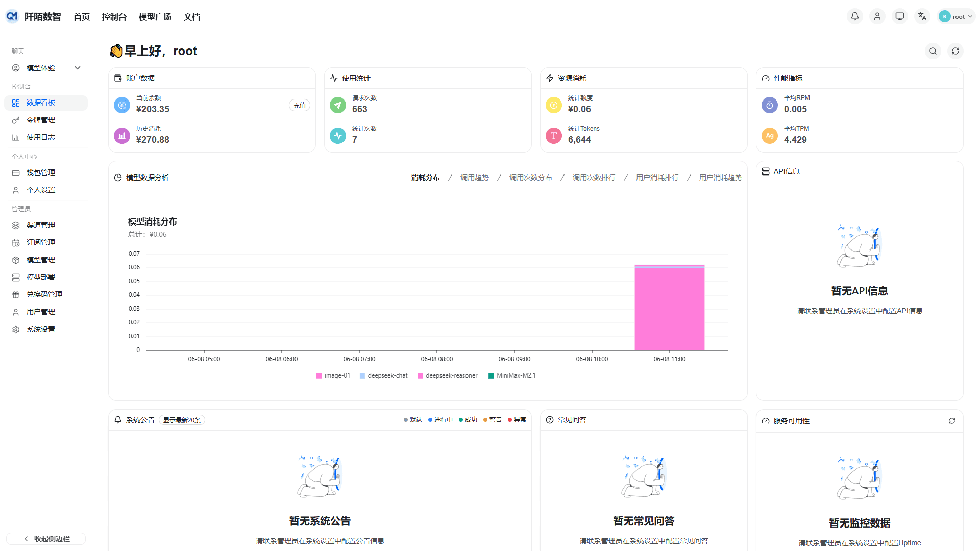This screenshot has width=980, height=551.
Task: Click the 统计Tokens T icon
Action: [x=554, y=136]
